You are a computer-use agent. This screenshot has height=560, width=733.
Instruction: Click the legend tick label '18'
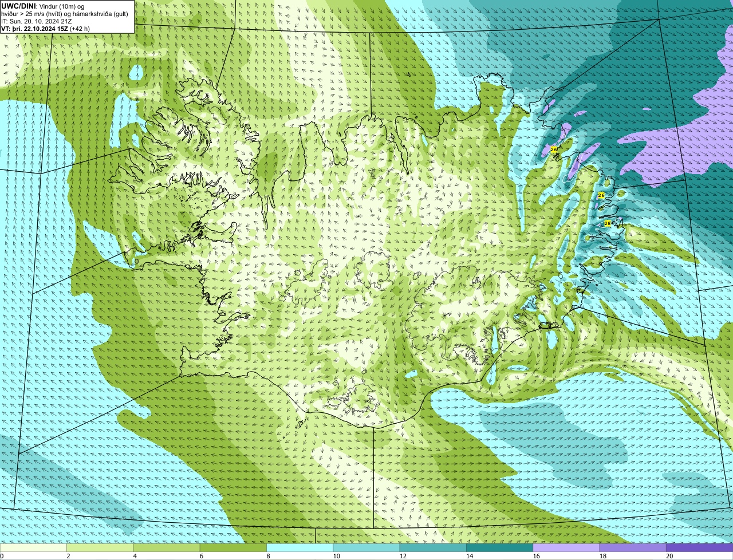coord(602,556)
